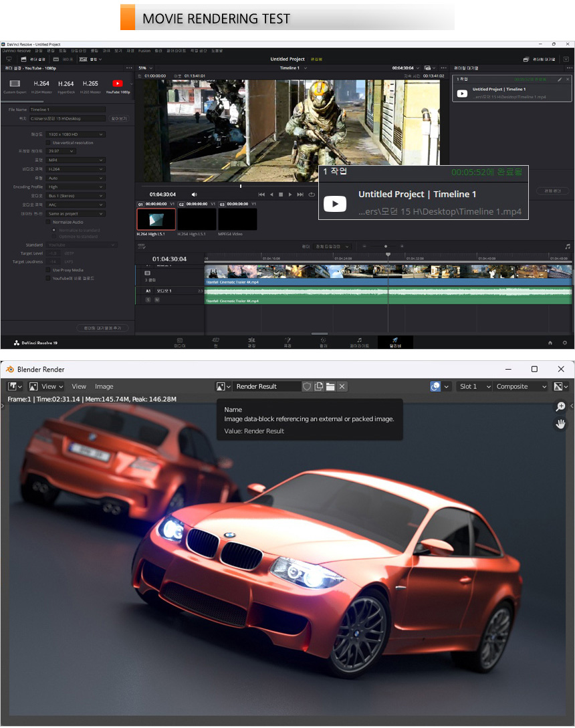Open the Fusion menu in the menu bar
This screenshot has height=728, width=575.
[144, 51]
